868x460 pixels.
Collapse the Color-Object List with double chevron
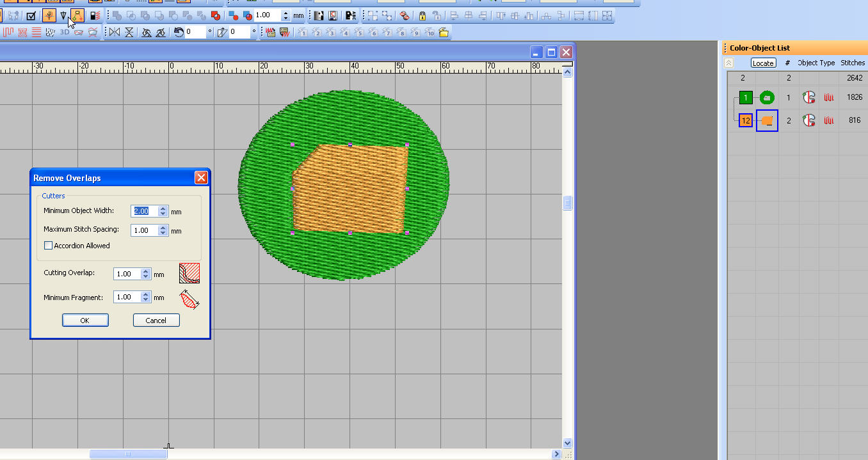pos(728,63)
